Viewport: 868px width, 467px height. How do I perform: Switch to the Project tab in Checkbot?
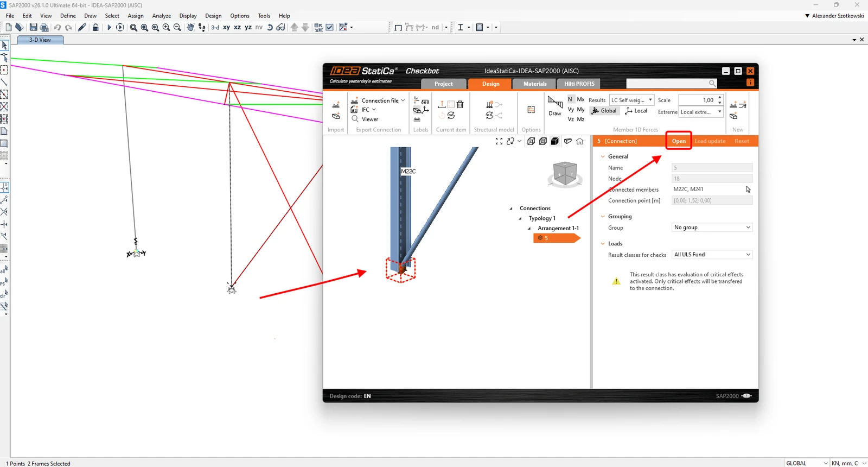tap(443, 84)
